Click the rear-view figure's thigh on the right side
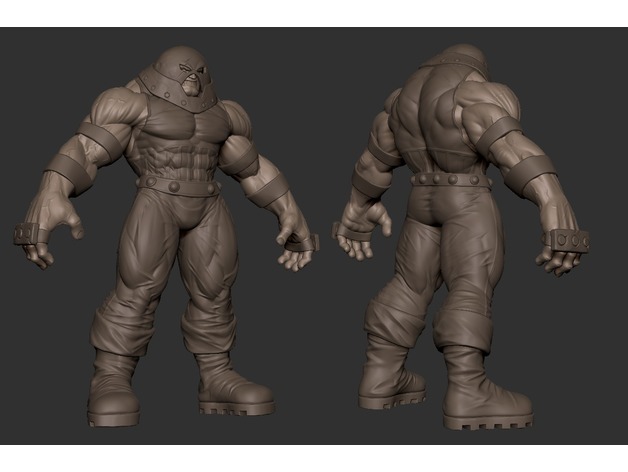 [x=470, y=260]
